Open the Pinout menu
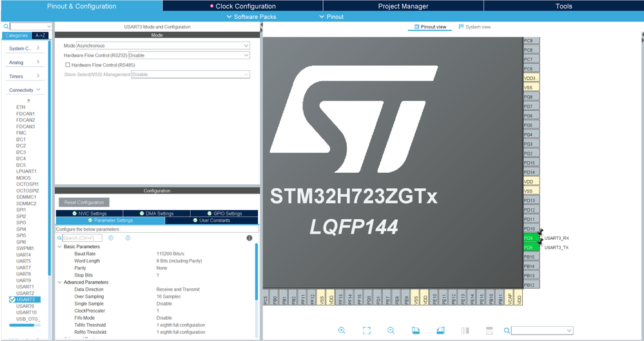 (x=331, y=16)
